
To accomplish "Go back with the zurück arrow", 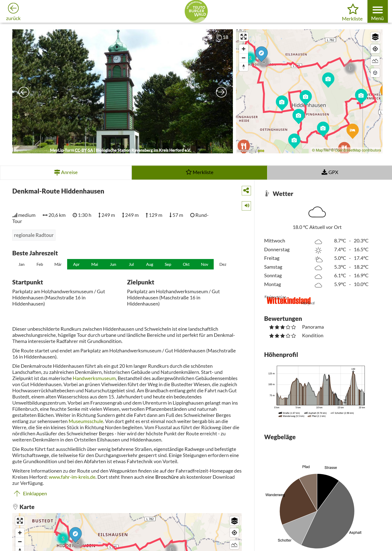I will 13,12.
